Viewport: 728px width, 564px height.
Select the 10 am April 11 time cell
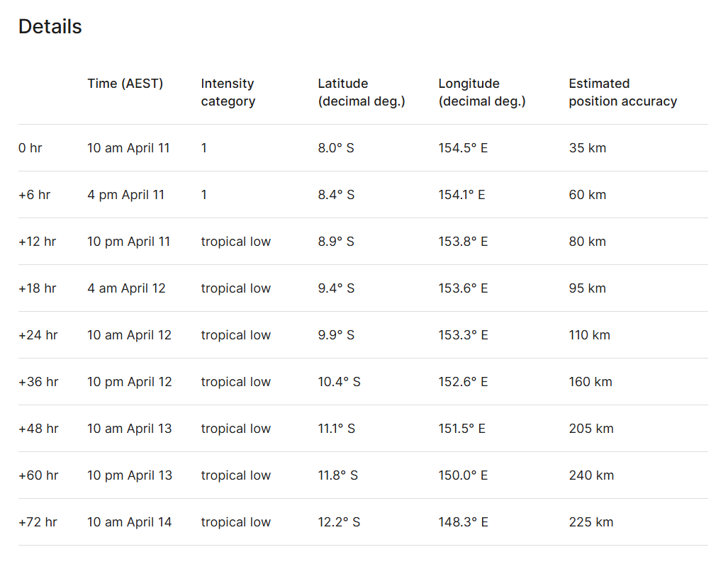click(128, 148)
